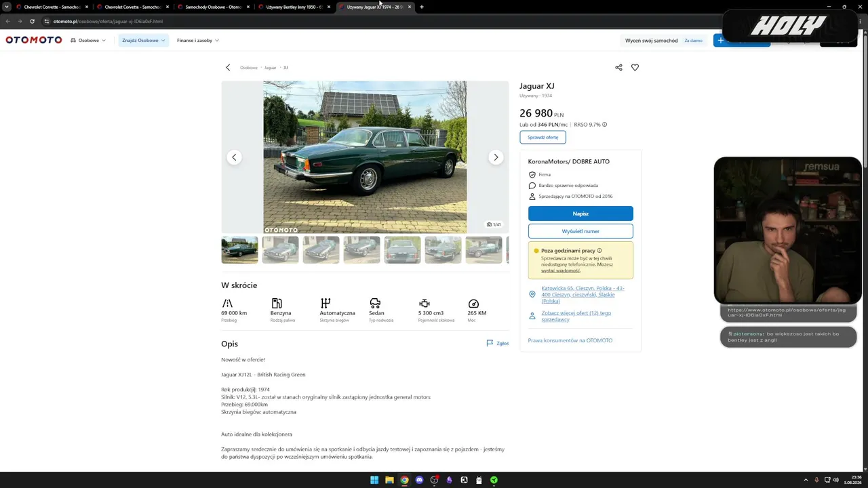Click the 265 KM power value
The height and width of the screenshot is (488, 868).
point(477,313)
